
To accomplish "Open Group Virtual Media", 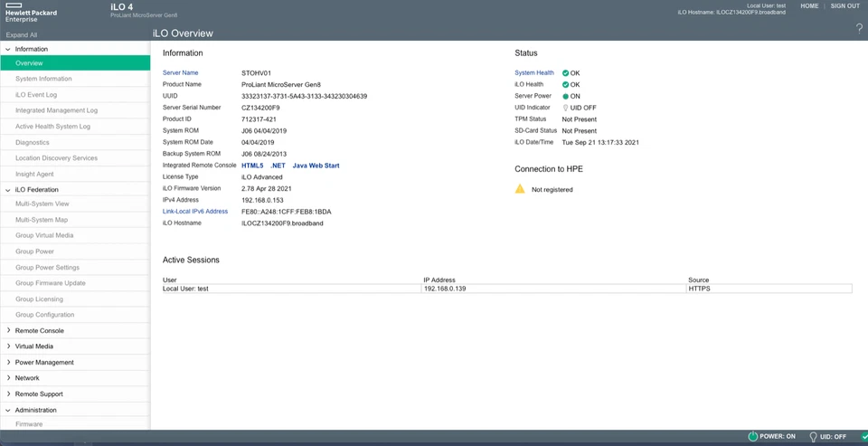I will coord(44,235).
